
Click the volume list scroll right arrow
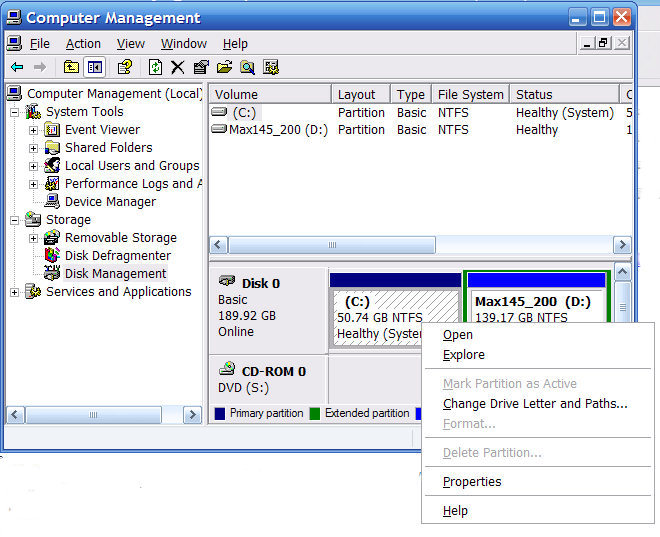(x=623, y=245)
